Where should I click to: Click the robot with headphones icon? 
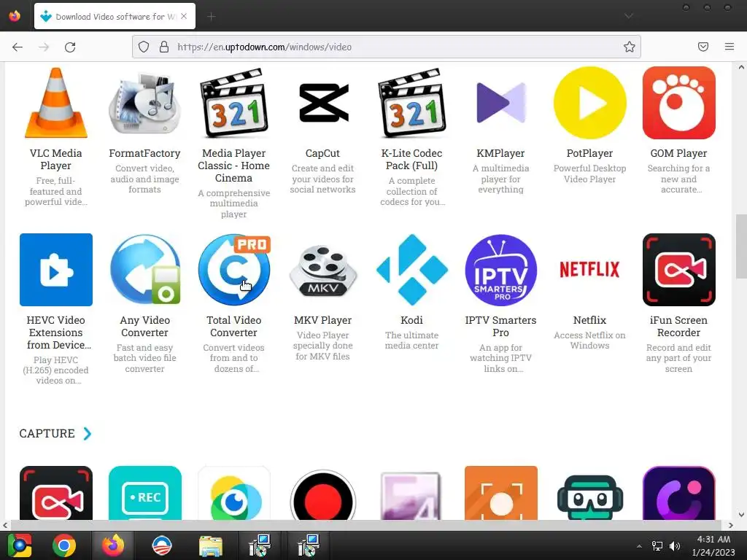[589, 497]
